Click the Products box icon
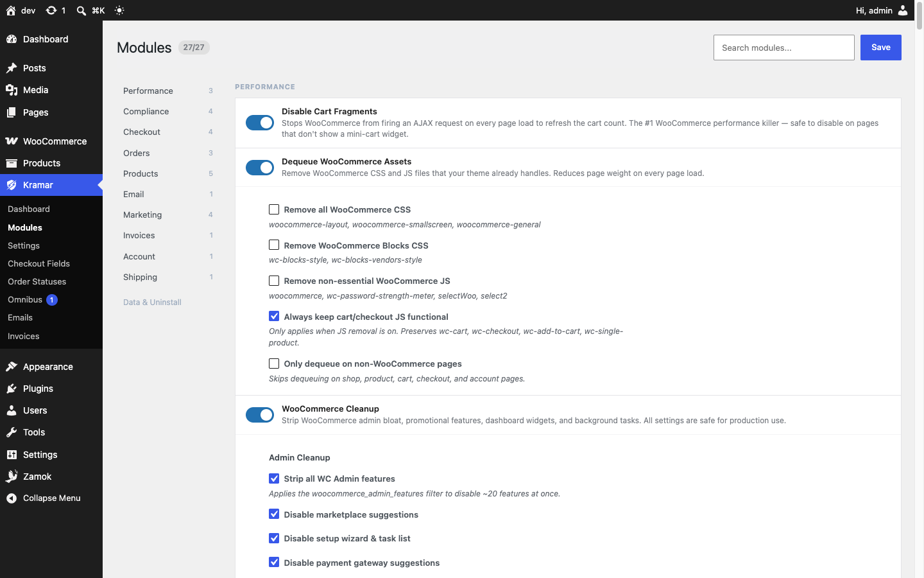Screen dimensions: 924x578 tap(12, 163)
